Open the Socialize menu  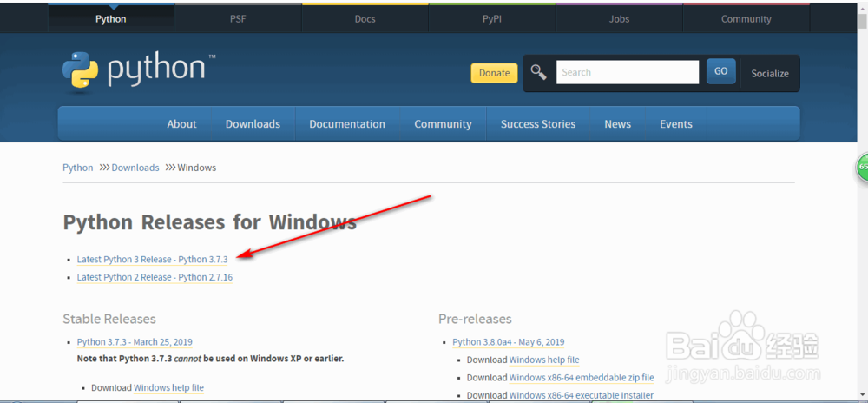769,73
